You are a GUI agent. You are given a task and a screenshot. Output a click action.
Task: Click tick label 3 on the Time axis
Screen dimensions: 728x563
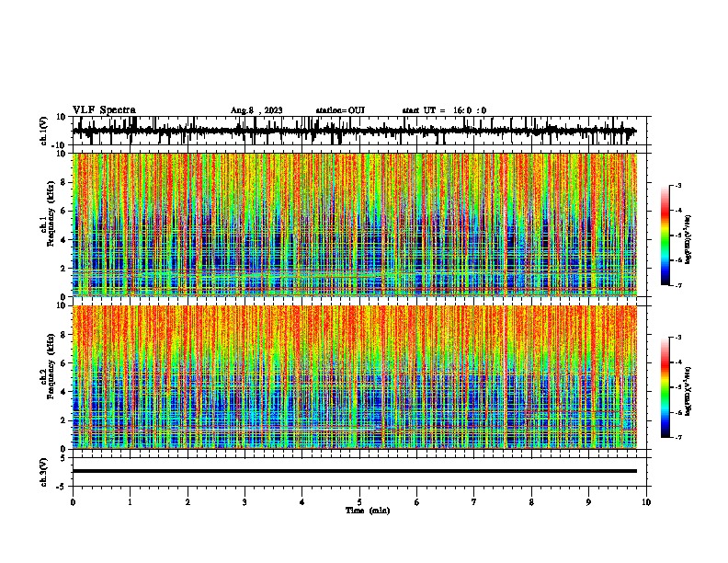(245, 502)
